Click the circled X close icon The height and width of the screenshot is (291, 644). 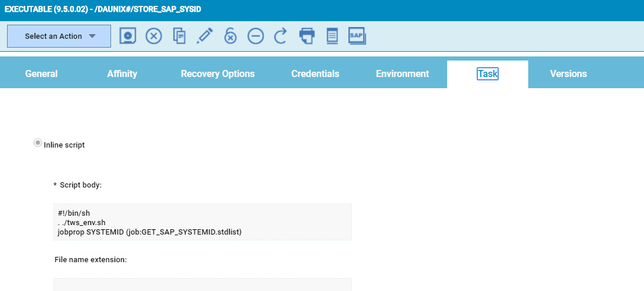click(x=153, y=36)
